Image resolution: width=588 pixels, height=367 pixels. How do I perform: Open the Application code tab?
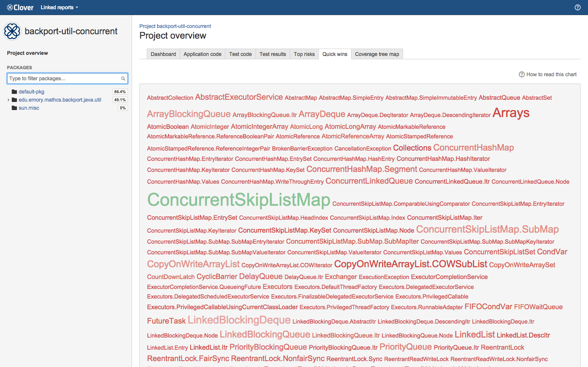point(202,54)
